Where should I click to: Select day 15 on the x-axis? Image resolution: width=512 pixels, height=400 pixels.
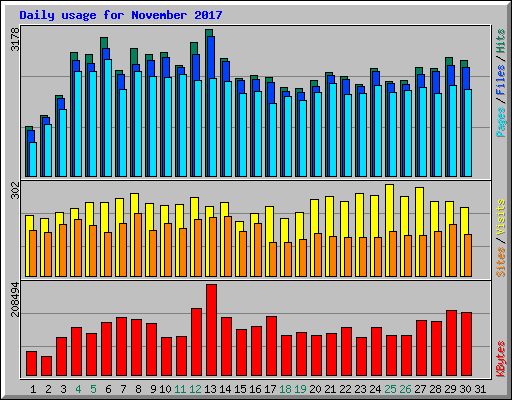240,389
